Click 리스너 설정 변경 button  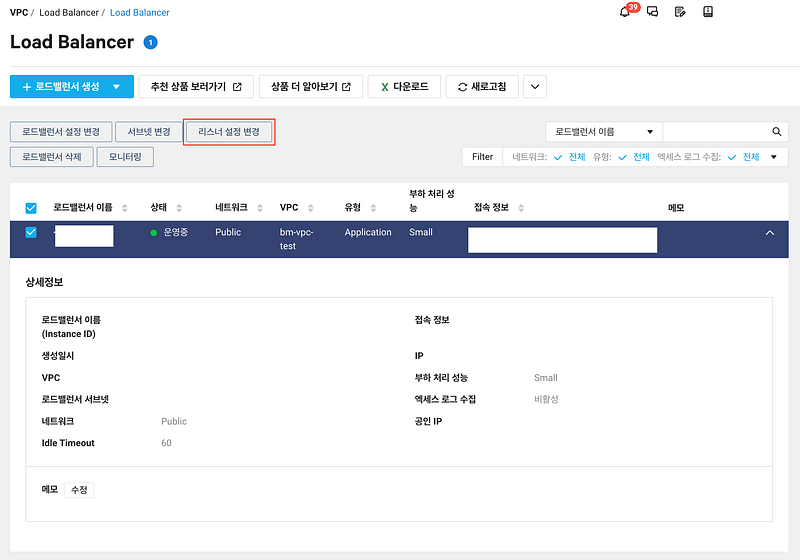tap(229, 132)
